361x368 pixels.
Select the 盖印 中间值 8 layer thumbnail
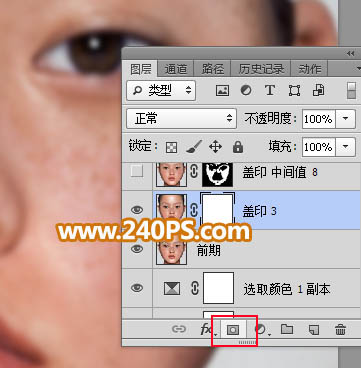pos(171,174)
